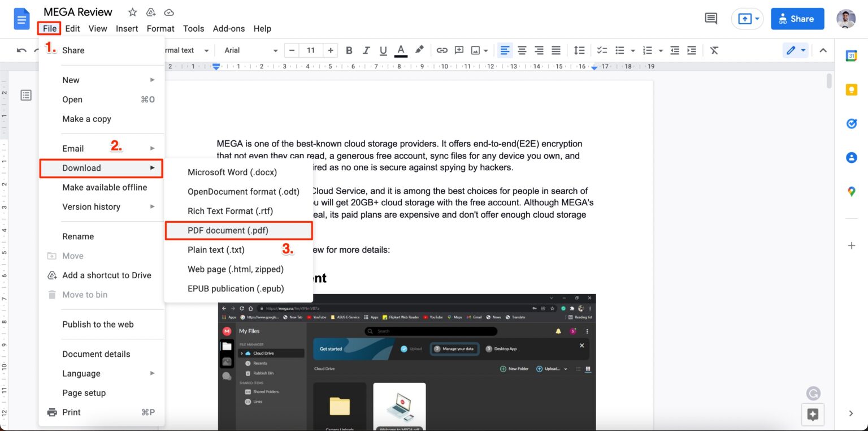Open Google Keep from the side panel
The image size is (868, 431).
851,89
